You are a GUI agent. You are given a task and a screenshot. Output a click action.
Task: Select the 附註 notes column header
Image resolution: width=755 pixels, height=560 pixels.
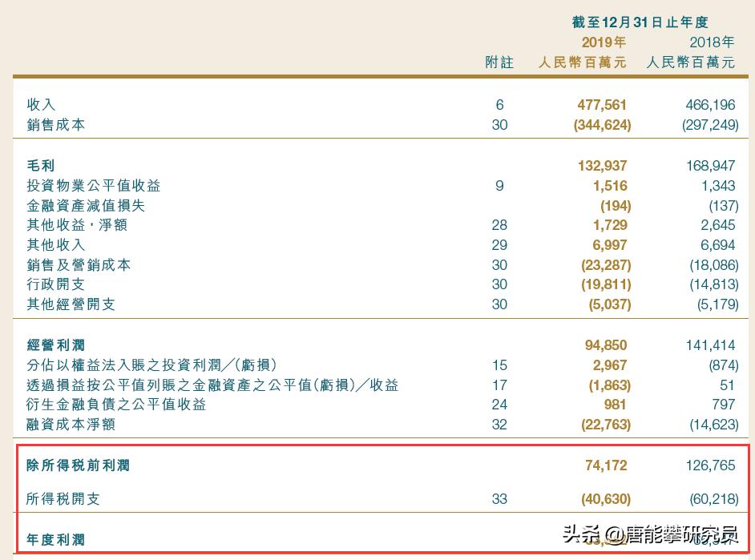(x=499, y=62)
